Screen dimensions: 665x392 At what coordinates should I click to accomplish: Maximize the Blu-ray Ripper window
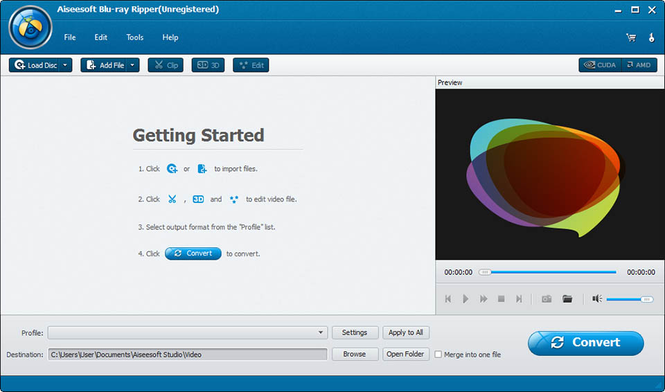tap(635, 10)
